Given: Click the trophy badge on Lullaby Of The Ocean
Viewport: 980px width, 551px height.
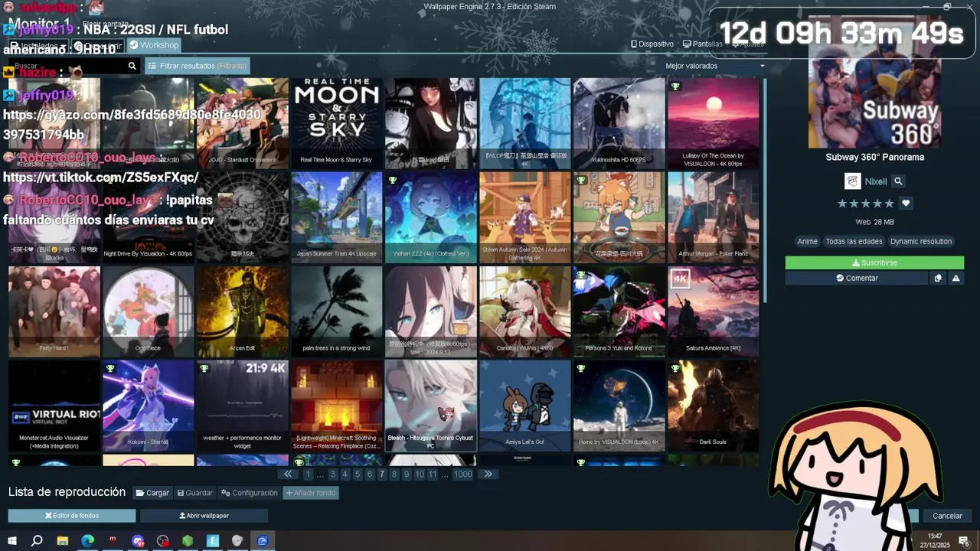Looking at the screenshot, I should click(x=675, y=86).
